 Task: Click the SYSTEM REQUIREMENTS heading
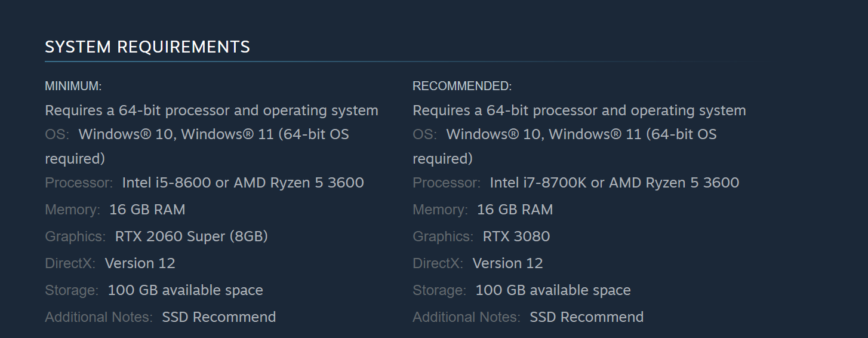(147, 47)
